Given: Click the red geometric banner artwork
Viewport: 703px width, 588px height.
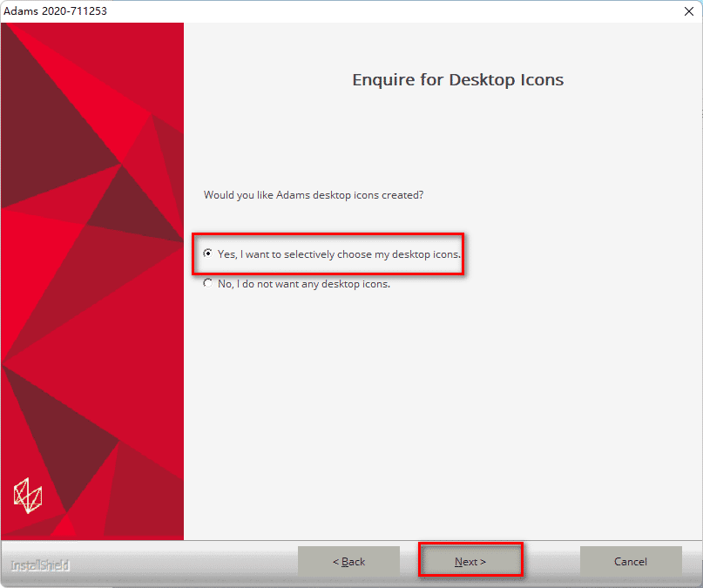Looking at the screenshot, I should click(91, 348).
